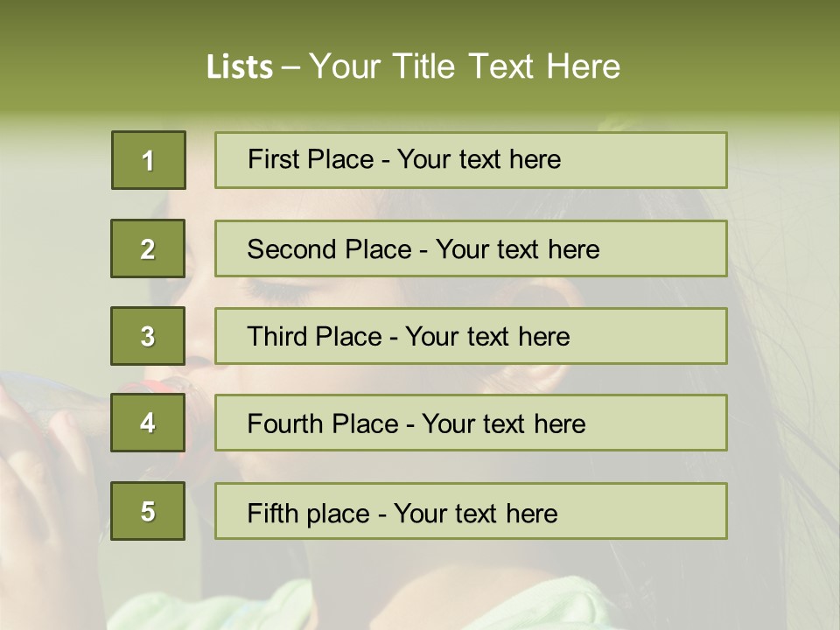Click the dash in the slide title
The image size is (840, 630).
coord(290,67)
